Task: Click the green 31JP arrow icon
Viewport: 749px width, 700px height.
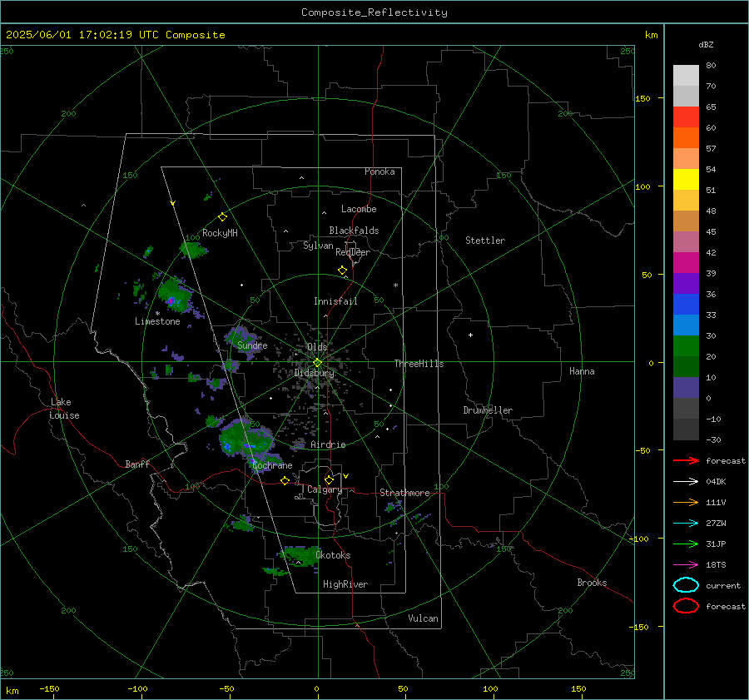Action: coord(686,544)
